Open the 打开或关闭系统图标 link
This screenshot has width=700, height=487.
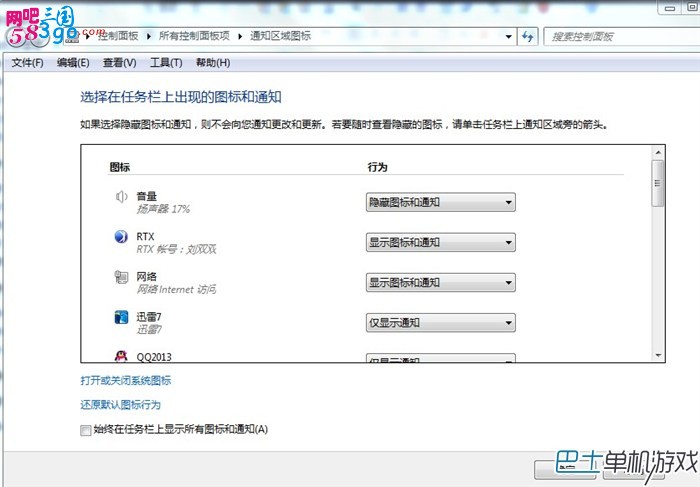(x=126, y=380)
